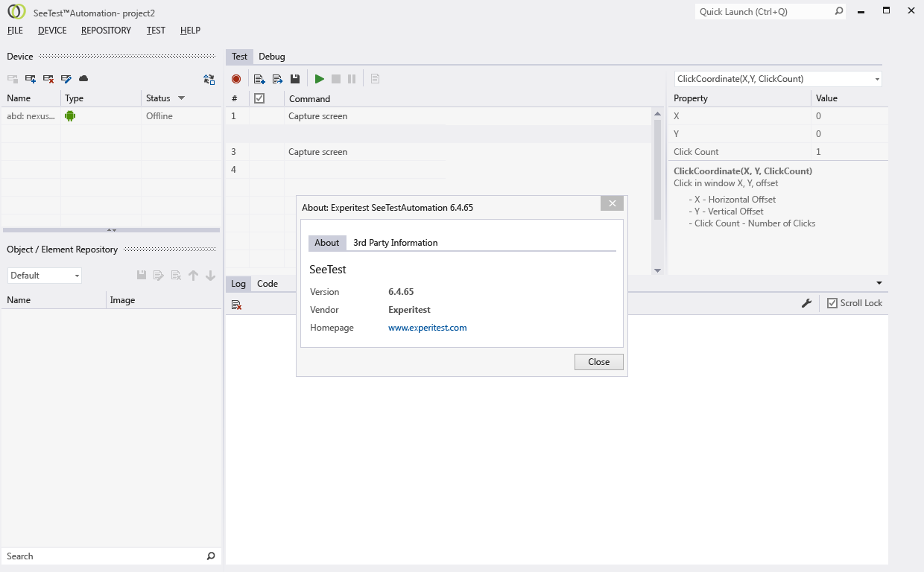Viewport: 924px width, 572px height.
Task: Click the repository Move Up arrow
Action: click(193, 276)
